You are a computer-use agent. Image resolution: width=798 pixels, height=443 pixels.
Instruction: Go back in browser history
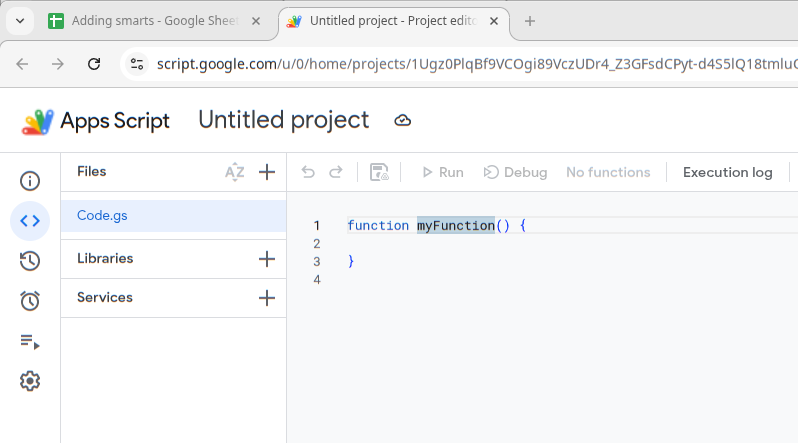(22, 64)
